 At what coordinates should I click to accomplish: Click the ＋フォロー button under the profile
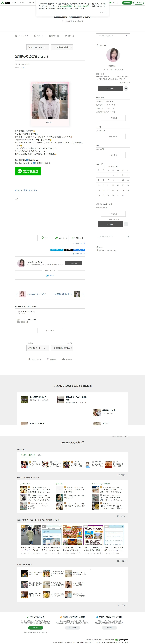[110, 89]
